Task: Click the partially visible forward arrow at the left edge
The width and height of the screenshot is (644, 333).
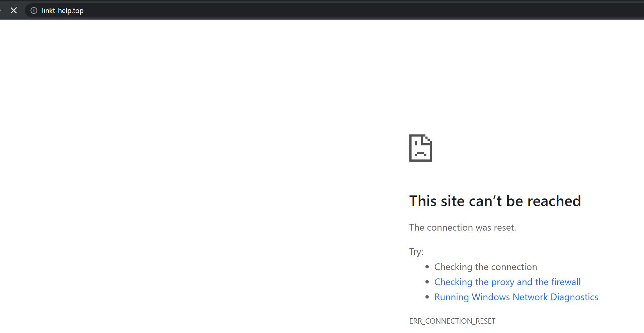Action: coord(1,10)
